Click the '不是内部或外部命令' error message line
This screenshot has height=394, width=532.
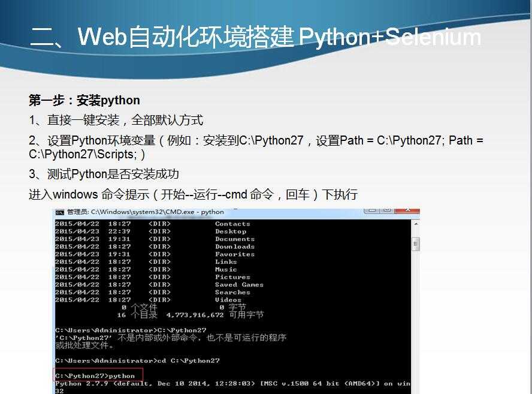(171, 338)
